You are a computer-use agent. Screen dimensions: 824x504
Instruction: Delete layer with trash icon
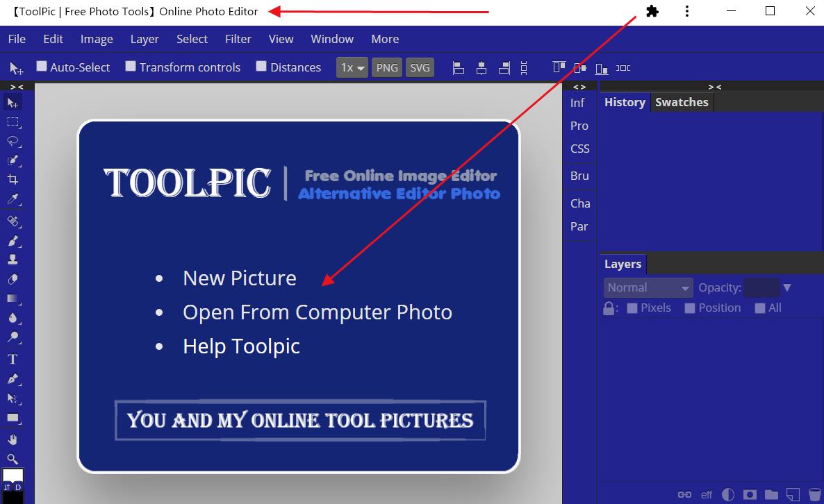(814, 494)
